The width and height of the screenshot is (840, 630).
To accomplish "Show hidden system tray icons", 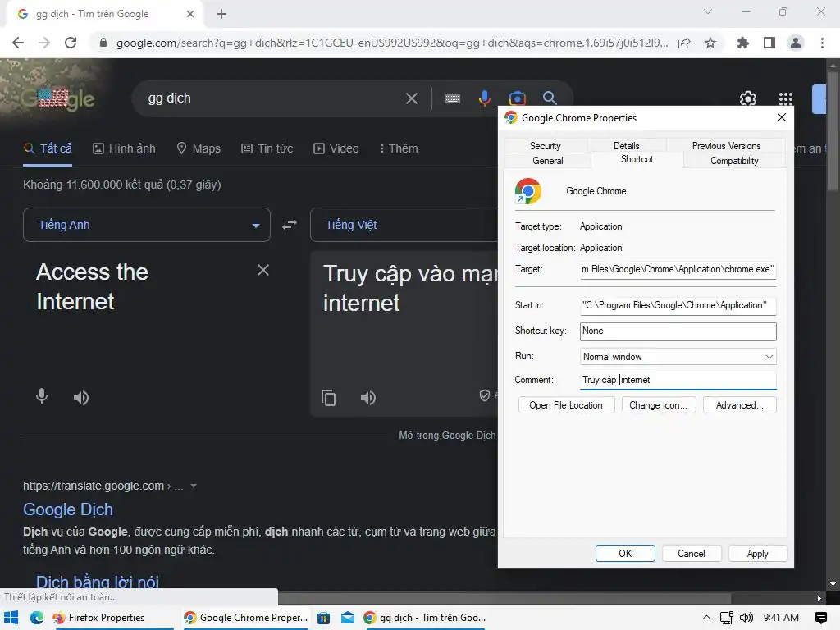I will (x=706, y=618).
